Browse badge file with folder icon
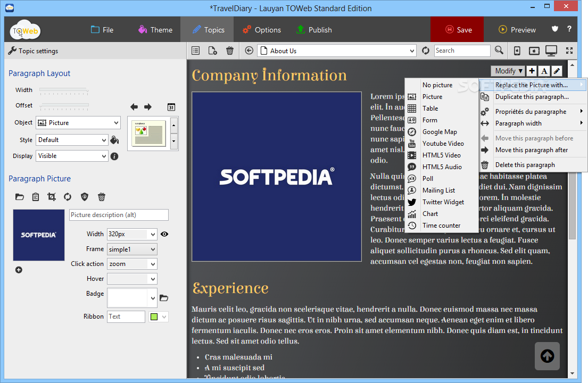The width and height of the screenshot is (588, 383). [x=164, y=298]
